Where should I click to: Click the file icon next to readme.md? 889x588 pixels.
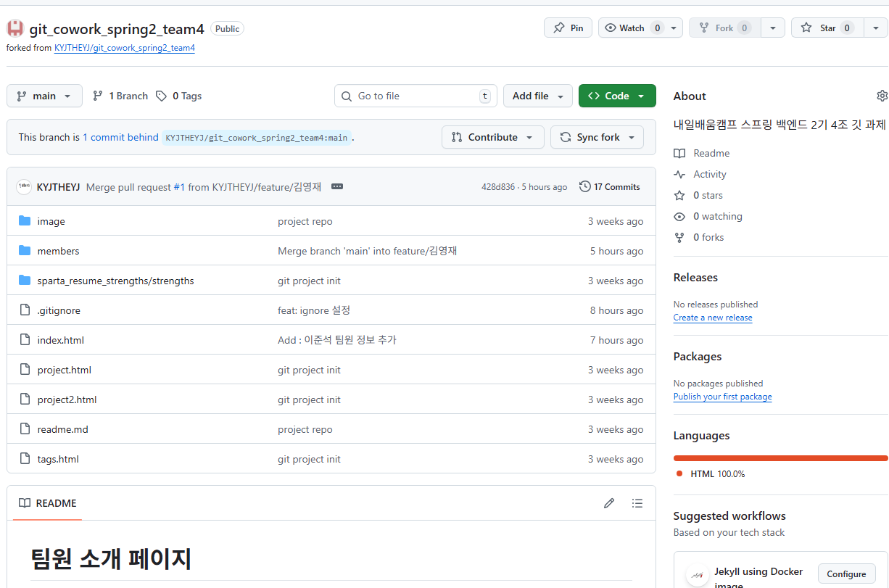pyautogui.click(x=25, y=429)
